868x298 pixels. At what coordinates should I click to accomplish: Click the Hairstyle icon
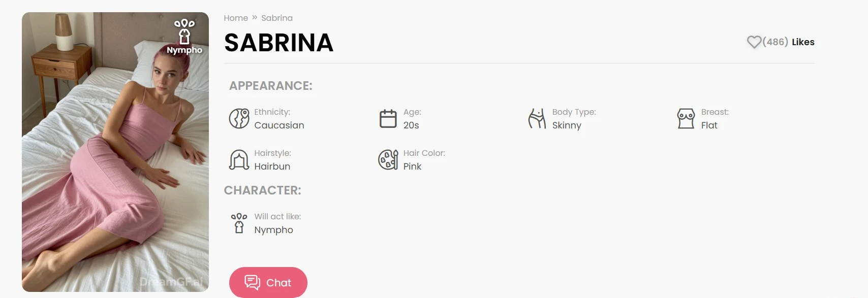point(239,160)
